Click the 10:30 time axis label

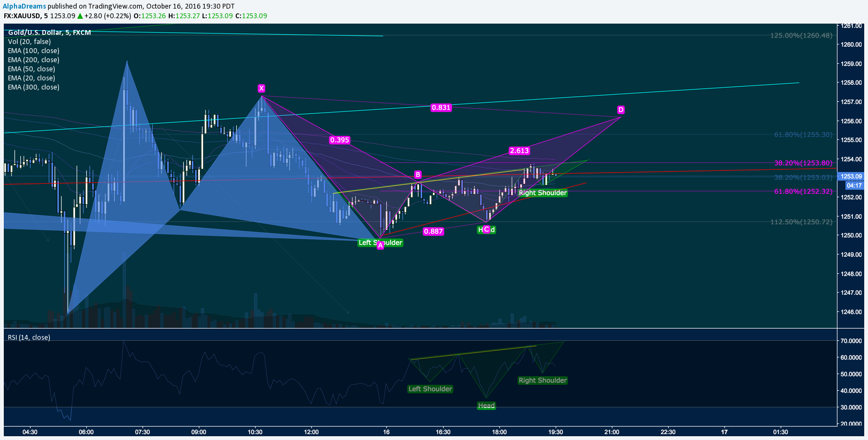255,432
